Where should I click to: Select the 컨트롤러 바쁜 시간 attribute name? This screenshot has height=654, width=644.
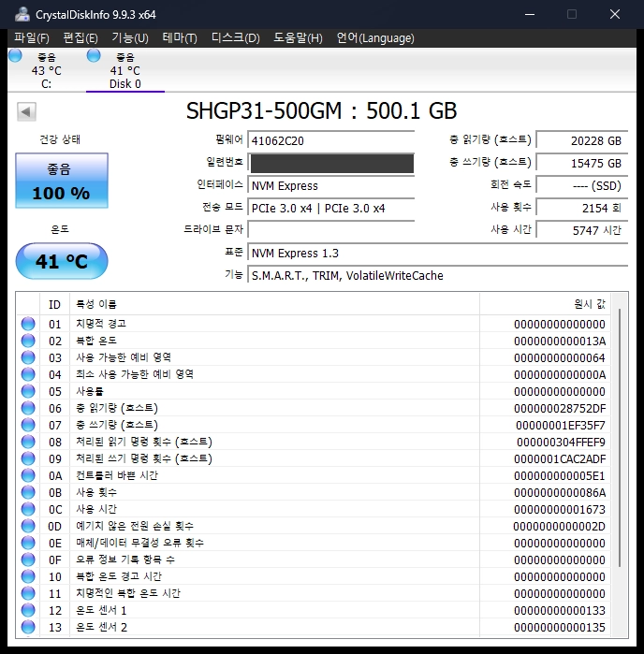[117, 475]
